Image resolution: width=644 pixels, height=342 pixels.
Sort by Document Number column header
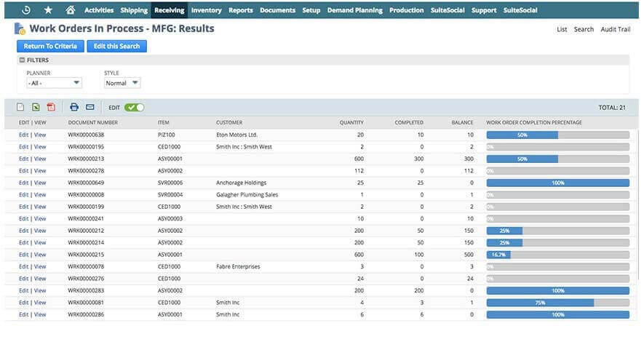click(x=93, y=122)
